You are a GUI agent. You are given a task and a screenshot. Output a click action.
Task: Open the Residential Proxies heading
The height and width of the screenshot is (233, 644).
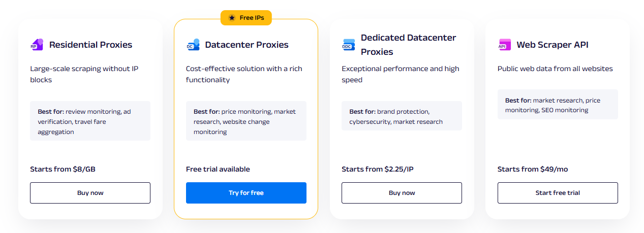click(90, 45)
